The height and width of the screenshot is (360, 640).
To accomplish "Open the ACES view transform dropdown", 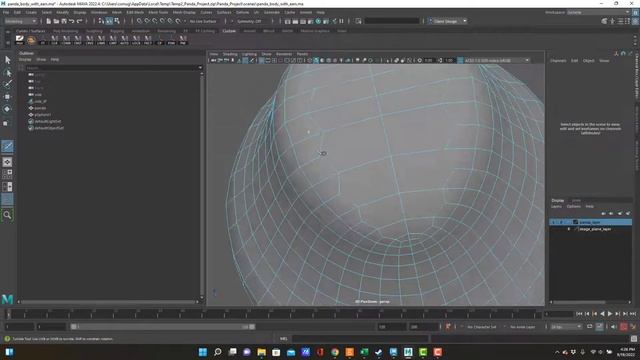I will pos(497,60).
